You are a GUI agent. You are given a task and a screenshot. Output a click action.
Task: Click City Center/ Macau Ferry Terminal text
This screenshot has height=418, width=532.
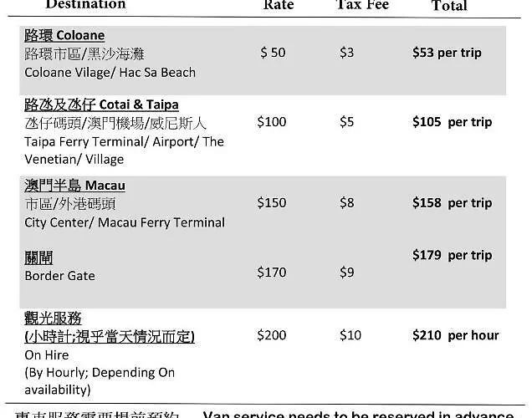125,222
